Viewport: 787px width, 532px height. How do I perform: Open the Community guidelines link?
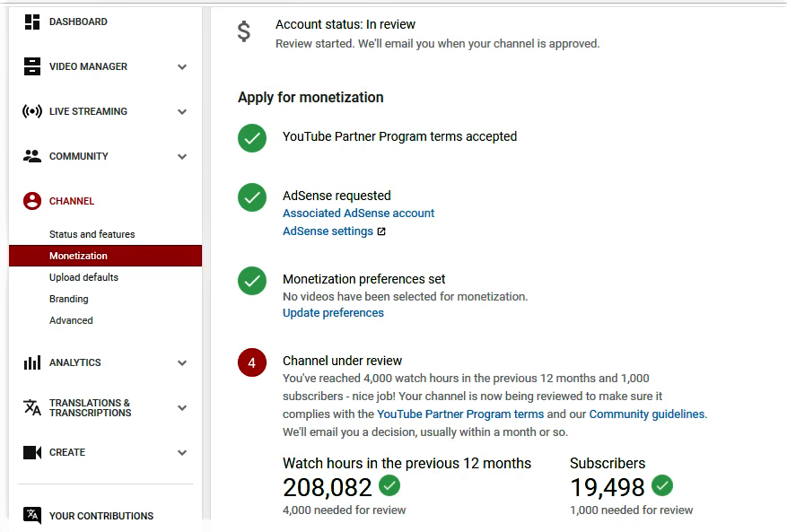(x=647, y=414)
